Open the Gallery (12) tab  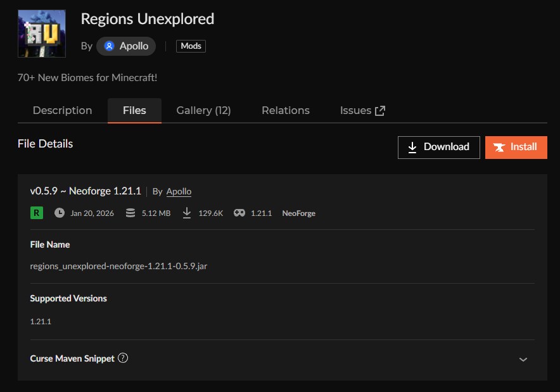point(203,110)
